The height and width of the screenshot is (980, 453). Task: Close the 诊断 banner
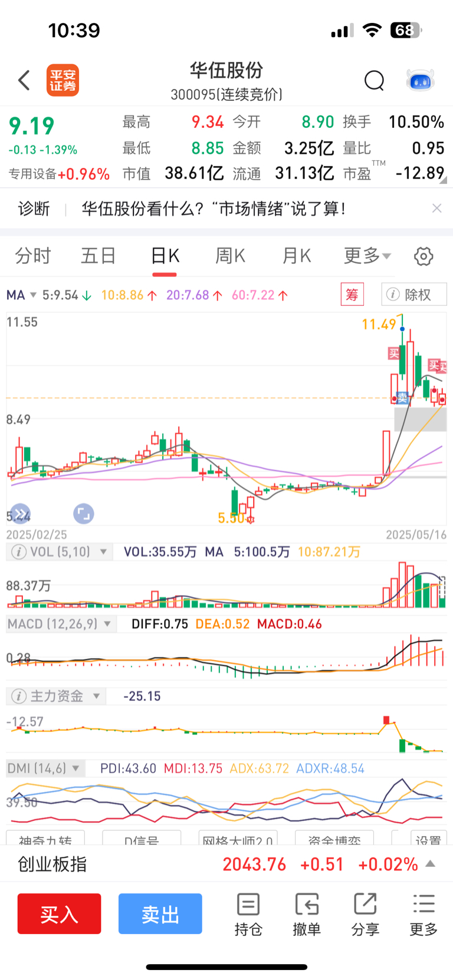point(436,208)
